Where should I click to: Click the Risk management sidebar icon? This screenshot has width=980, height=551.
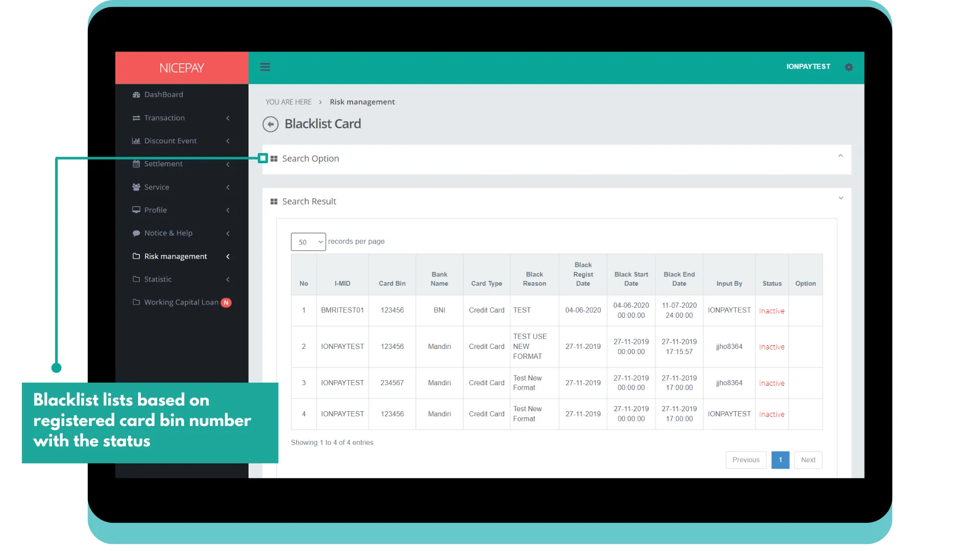click(136, 256)
